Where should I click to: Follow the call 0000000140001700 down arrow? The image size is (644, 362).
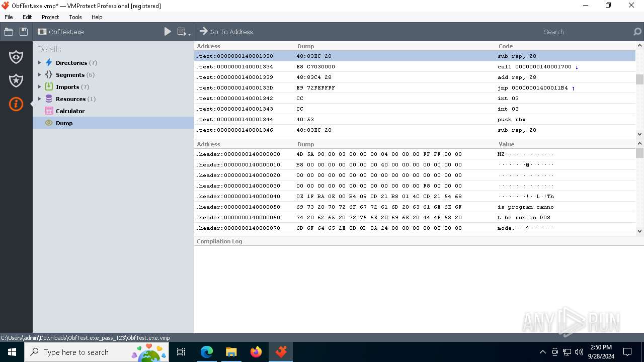[x=577, y=67]
